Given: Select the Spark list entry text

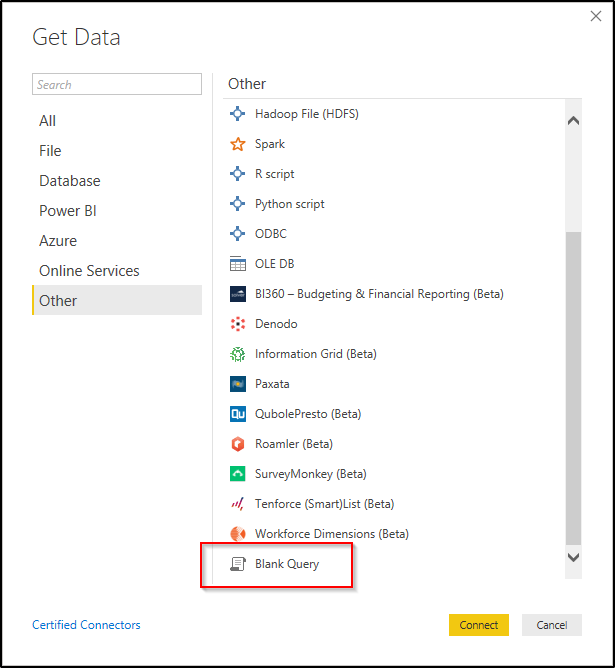Looking at the screenshot, I should (270, 144).
